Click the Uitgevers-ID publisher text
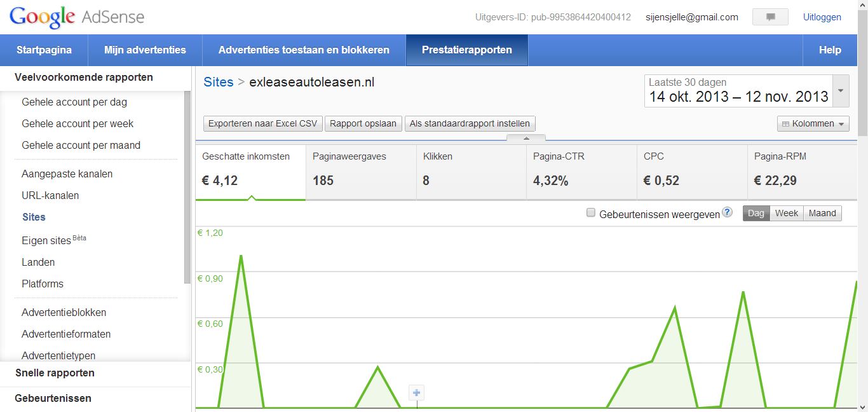The width and height of the screenshot is (868, 412). point(553,17)
